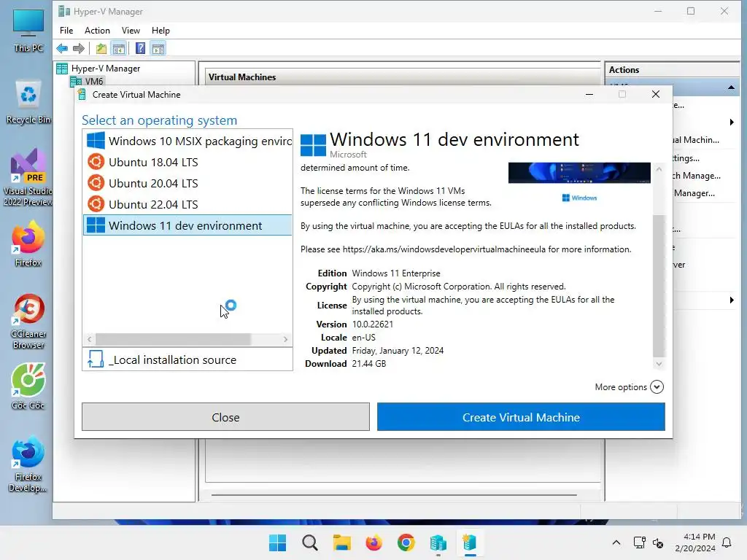Toggle the Show/Hide Action Pane toolbar icon
The image size is (747, 560).
click(158, 49)
